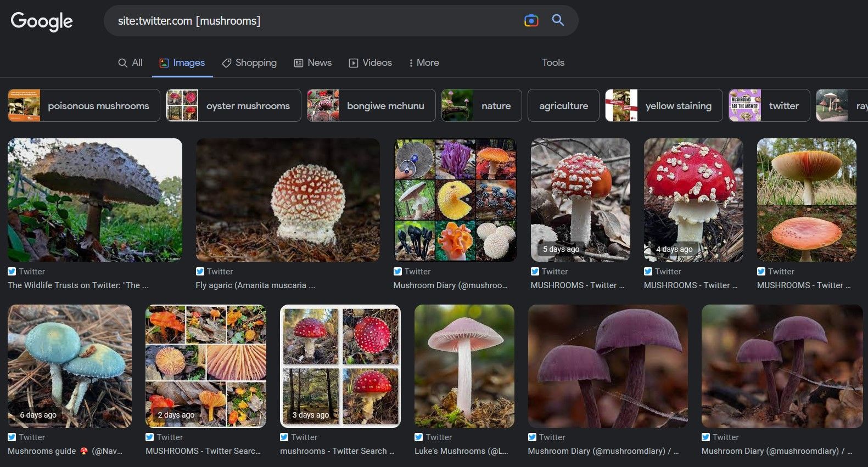Select the bongiwe mchunu chip

(x=371, y=105)
